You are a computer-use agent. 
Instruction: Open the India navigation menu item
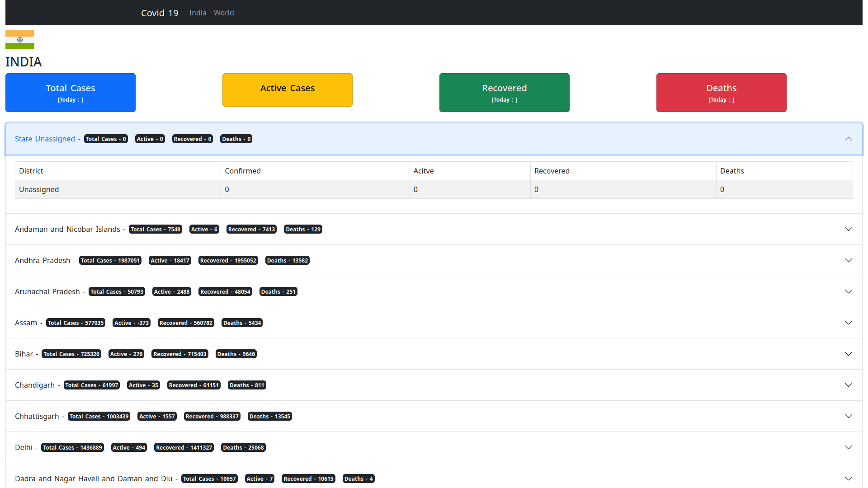[x=198, y=13]
